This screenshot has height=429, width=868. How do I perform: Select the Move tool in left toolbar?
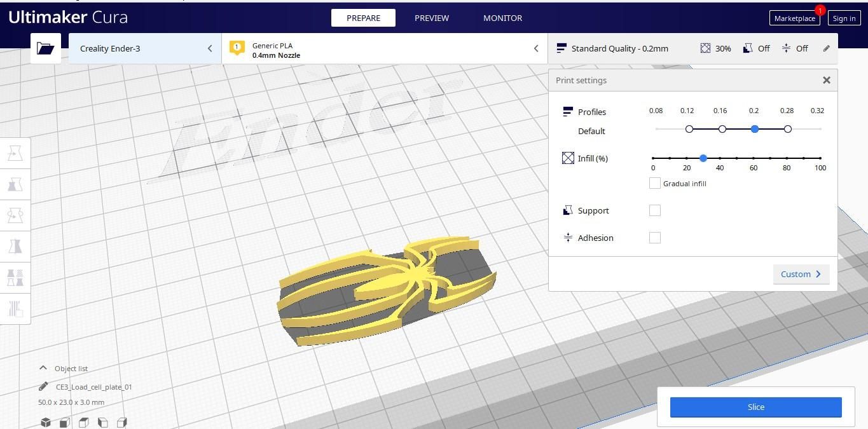(x=15, y=153)
